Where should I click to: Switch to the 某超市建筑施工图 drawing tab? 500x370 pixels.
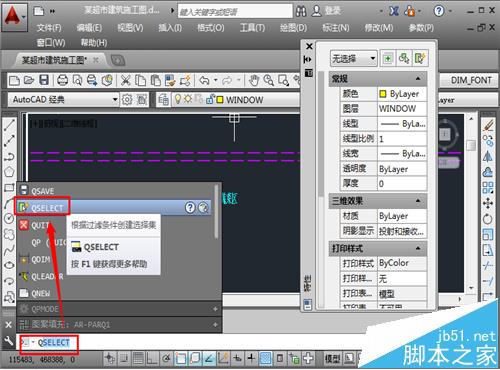[55, 60]
